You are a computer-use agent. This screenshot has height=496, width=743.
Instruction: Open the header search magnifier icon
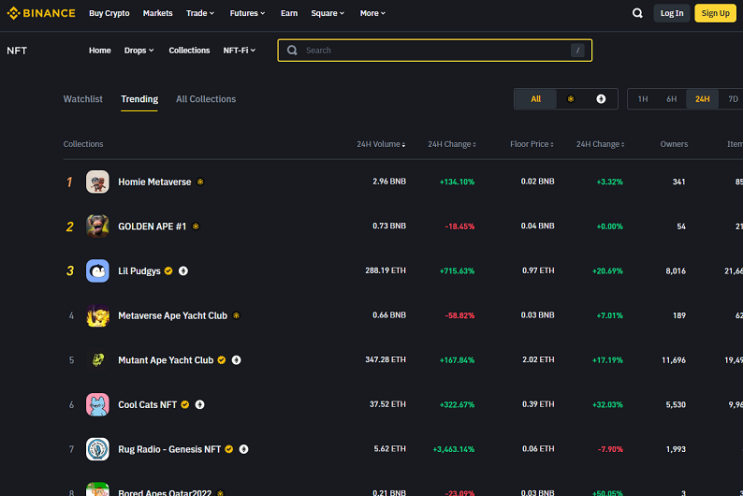[637, 13]
